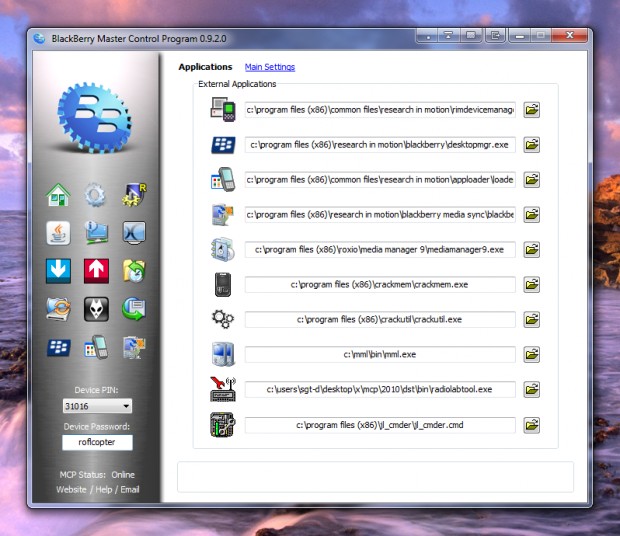Click the crackutil.exe path field
The height and width of the screenshot is (536, 620).
point(380,319)
